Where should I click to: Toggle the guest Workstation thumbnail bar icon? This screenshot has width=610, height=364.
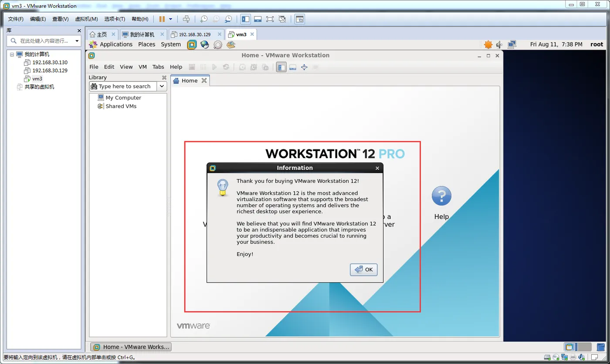[293, 67]
